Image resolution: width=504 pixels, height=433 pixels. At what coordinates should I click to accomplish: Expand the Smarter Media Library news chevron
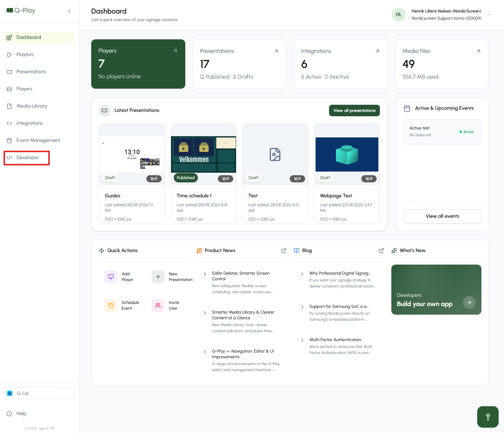point(205,313)
